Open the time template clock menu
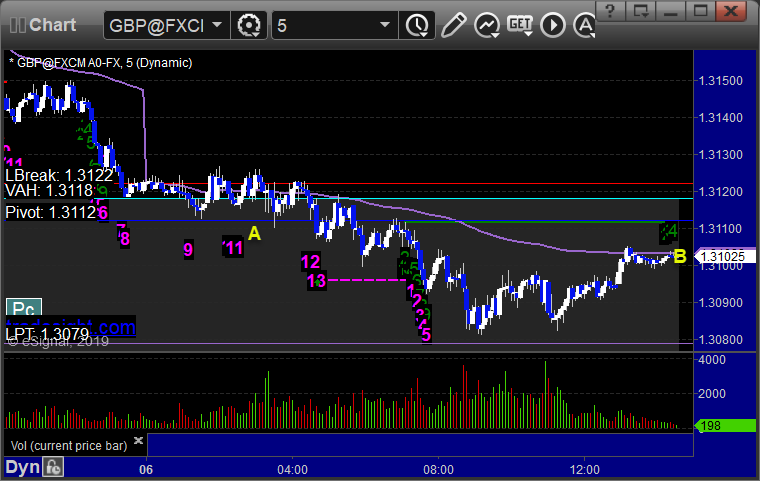The image size is (760, 481). [x=417, y=25]
